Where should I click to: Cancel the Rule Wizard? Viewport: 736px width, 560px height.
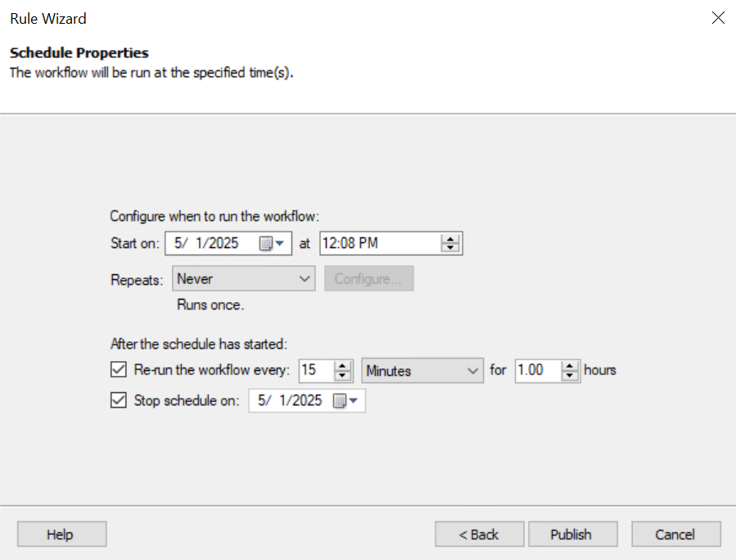675,535
